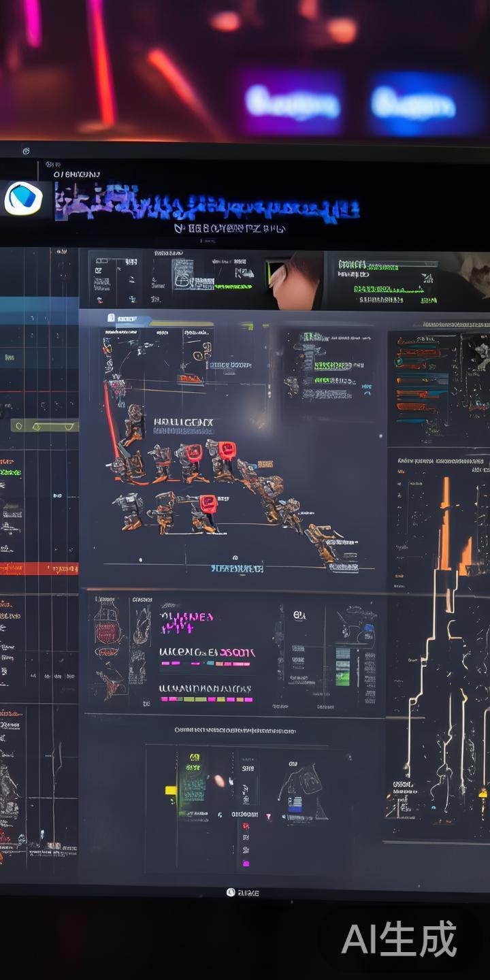Click the upper pink-magenta segmented progress bar
This screenshot has width=490, height=980.
tap(206, 663)
